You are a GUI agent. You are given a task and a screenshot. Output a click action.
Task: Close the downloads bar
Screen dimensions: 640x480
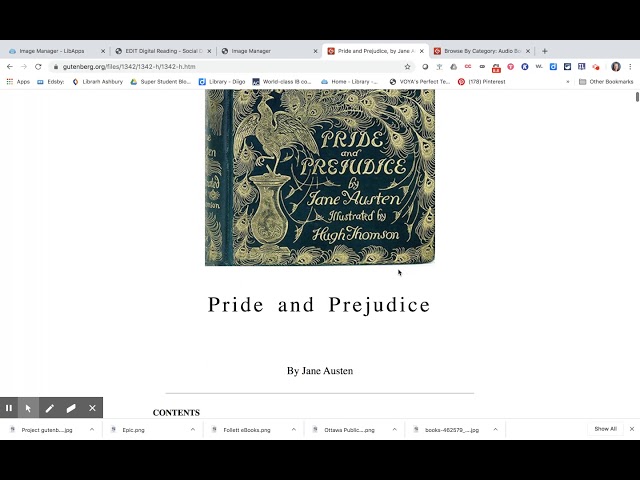coord(632,429)
